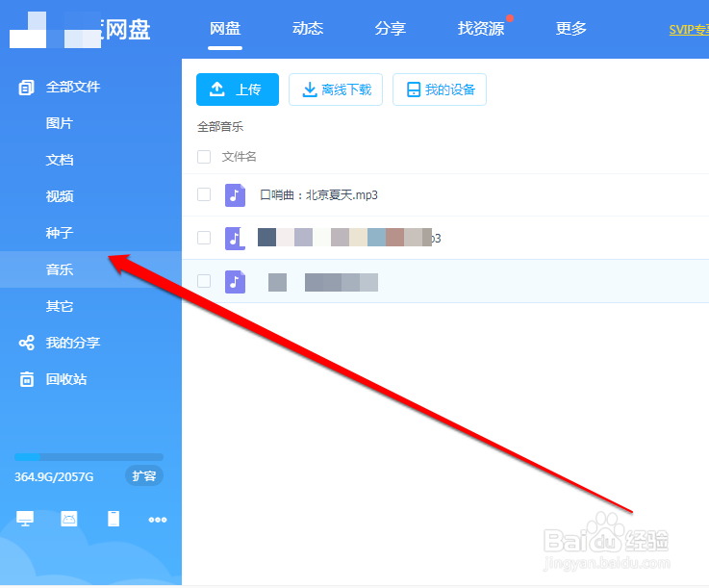Check the box for 口哨曲：北京夏天.mp3
The image size is (709, 588).
[204, 194]
